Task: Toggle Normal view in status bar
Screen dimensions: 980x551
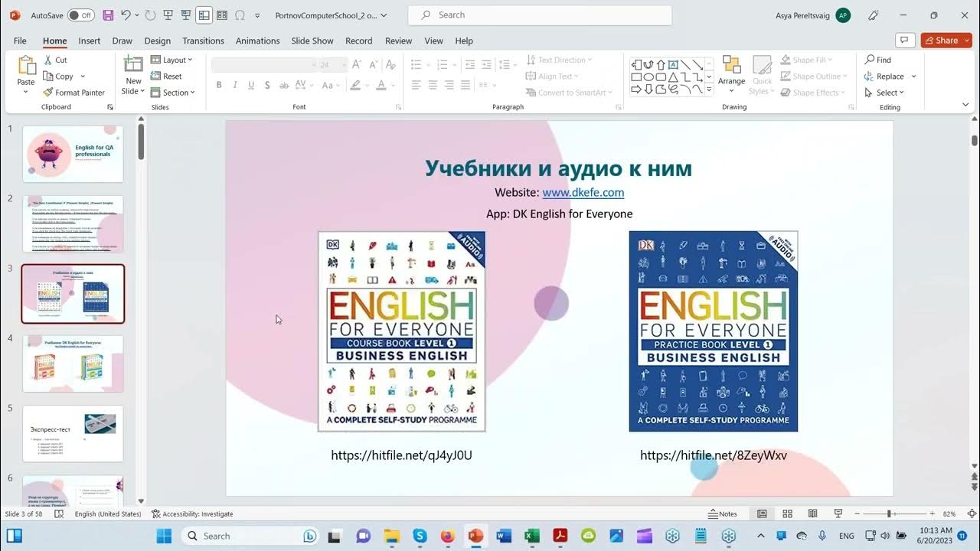Action: (762, 514)
